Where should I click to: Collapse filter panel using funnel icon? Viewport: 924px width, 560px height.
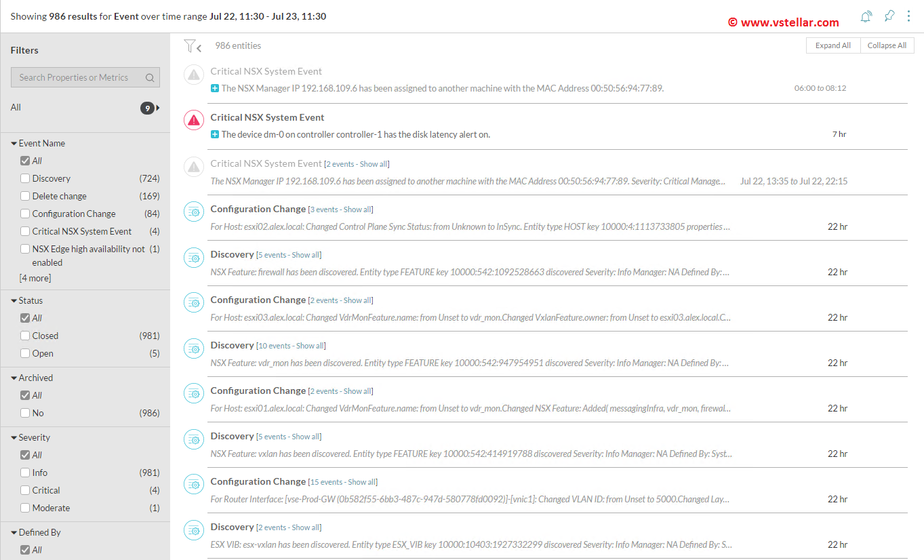point(193,46)
